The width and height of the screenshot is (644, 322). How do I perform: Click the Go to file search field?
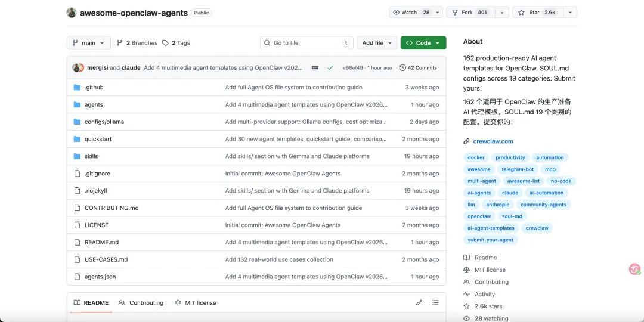click(307, 43)
